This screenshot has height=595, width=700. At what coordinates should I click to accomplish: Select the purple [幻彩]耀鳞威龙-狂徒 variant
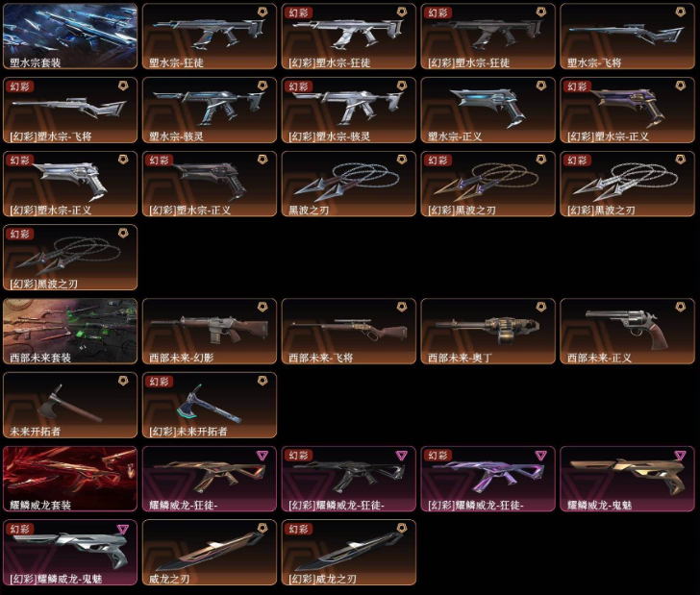point(487,479)
